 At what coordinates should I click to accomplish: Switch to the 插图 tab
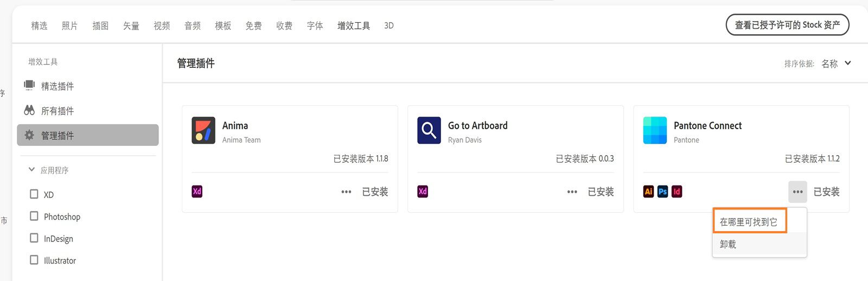100,25
